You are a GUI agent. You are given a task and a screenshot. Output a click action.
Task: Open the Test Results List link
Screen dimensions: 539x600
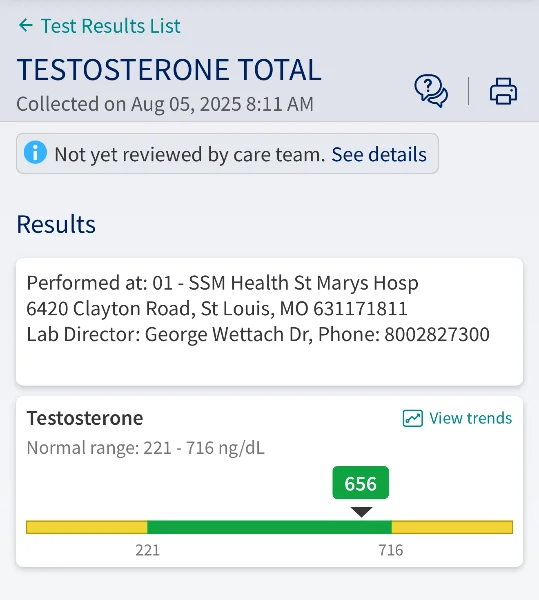tap(111, 26)
